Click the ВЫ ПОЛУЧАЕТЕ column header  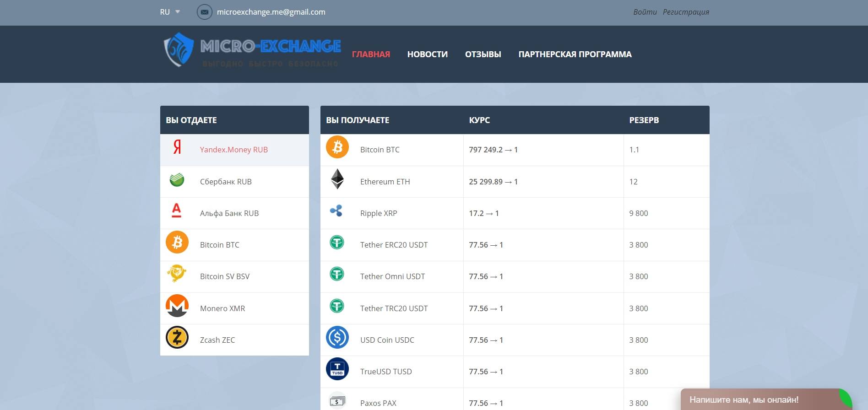point(358,120)
